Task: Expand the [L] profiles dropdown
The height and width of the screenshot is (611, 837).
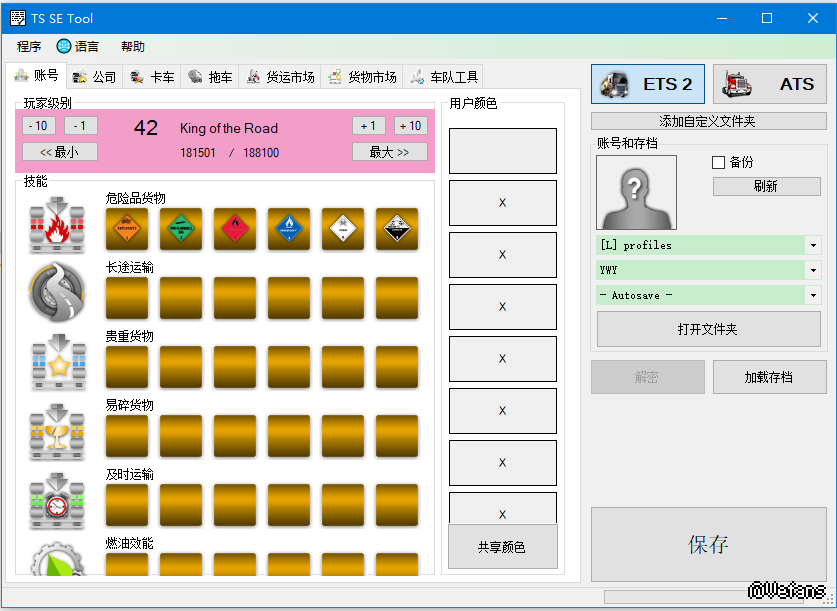Action: pos(813,245)
